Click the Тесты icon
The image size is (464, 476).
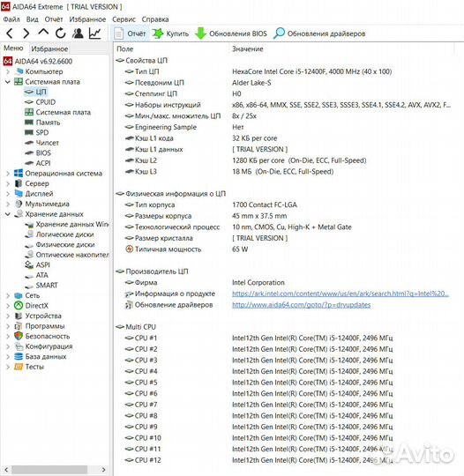point(19,367)
